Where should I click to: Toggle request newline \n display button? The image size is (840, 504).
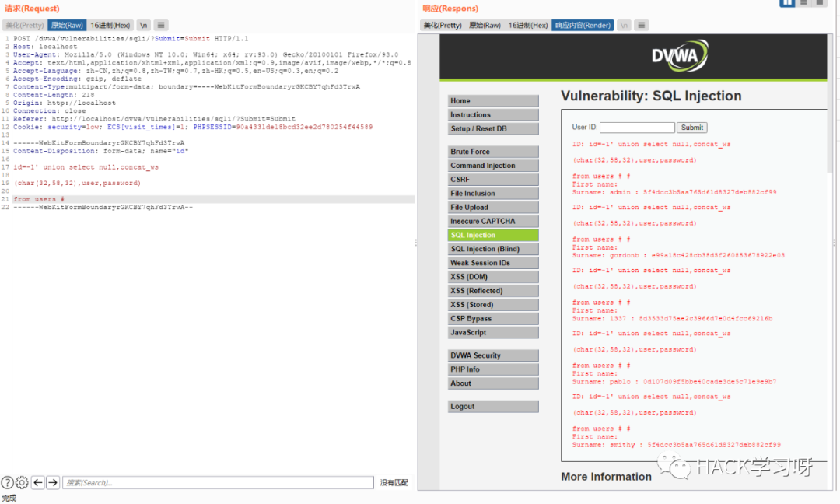point(144,25)
